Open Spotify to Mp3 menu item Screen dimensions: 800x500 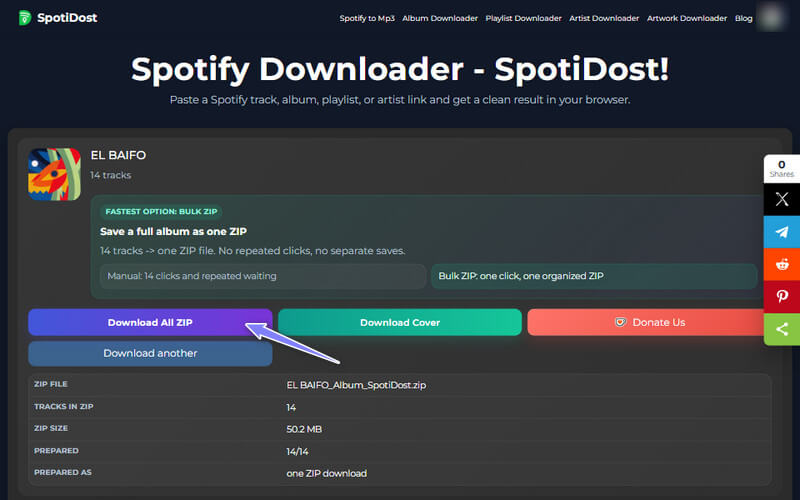367,18
